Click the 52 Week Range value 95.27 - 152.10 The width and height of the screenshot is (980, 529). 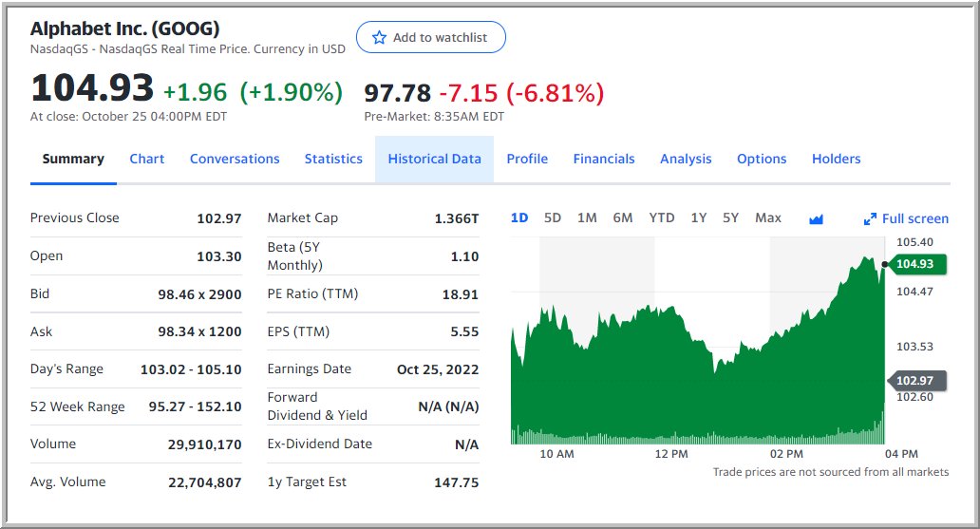coord(195,406)
